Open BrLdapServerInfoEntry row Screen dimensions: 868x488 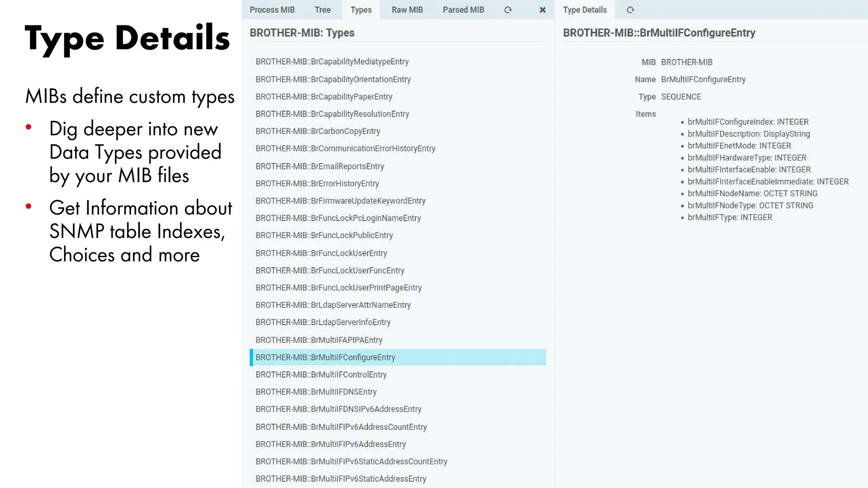[x=398, y=322]
